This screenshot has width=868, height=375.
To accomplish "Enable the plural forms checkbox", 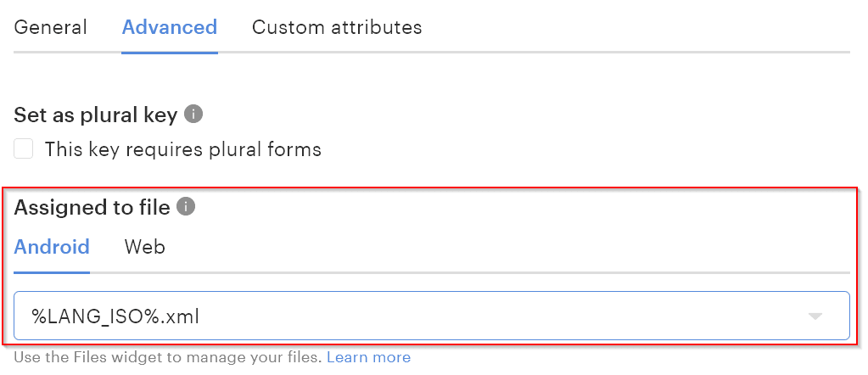I will (24, 150).
